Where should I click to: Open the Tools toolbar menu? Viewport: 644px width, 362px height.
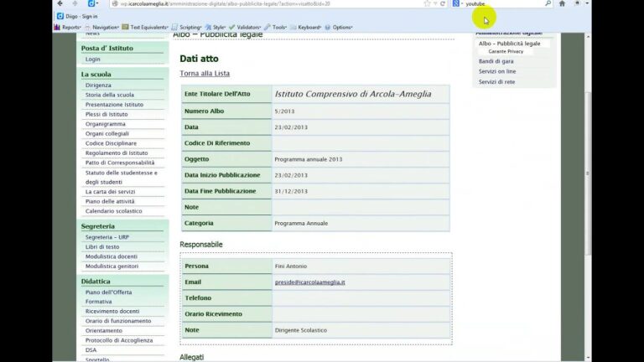coord(276,27)
